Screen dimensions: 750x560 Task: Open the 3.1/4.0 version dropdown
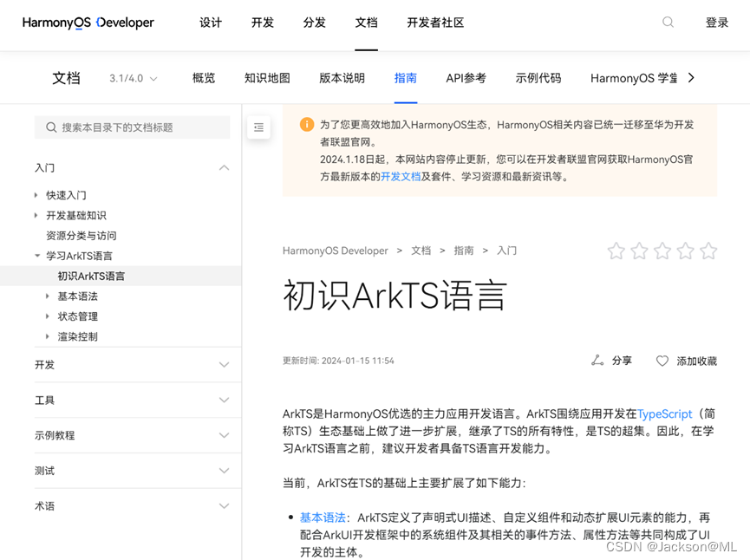pos(133,78)
